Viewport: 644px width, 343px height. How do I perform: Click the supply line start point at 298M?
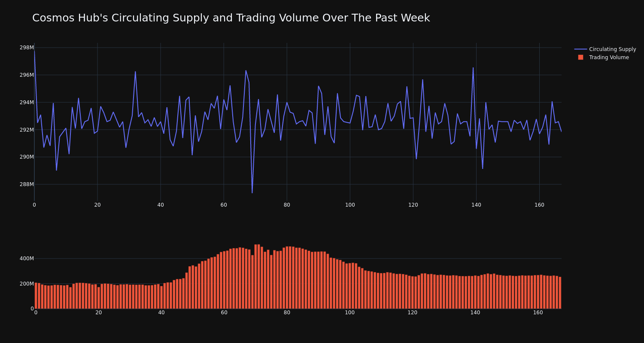(34, 51)
